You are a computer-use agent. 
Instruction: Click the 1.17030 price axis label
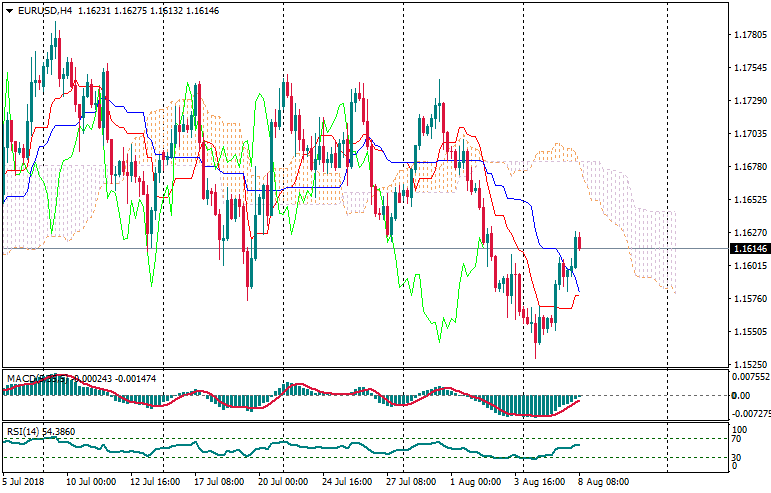749,134
